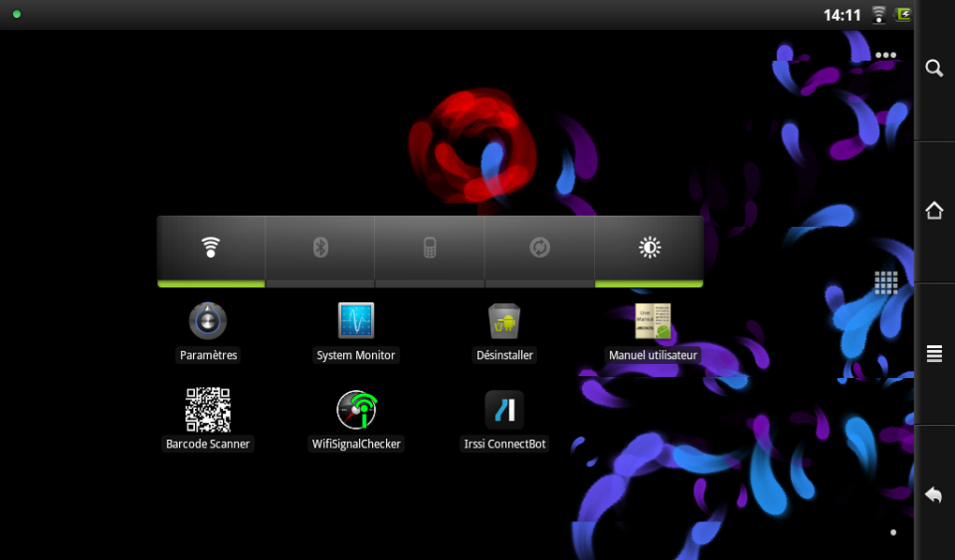
Task: Tap the search magnifier button
Action: (934, 68)
